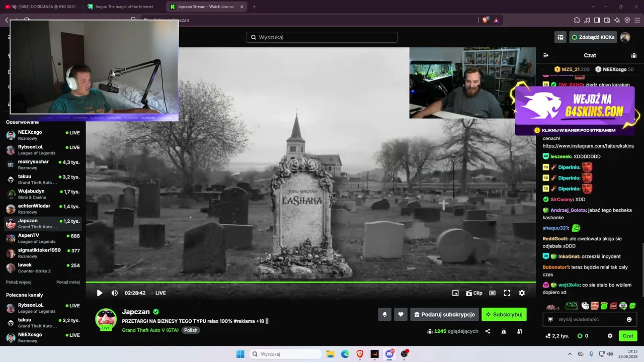Open the tab search dropdown chevron
The image size is (644, 362).
pos(593,7)
